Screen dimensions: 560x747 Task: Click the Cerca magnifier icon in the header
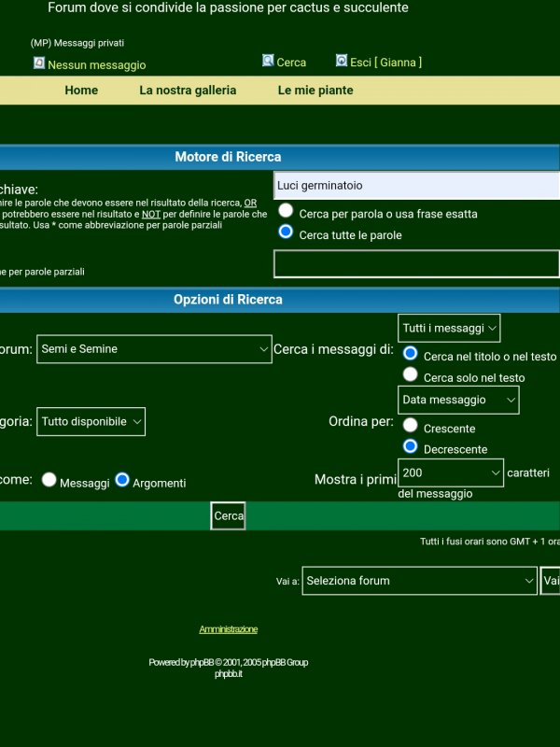[268, 61]
